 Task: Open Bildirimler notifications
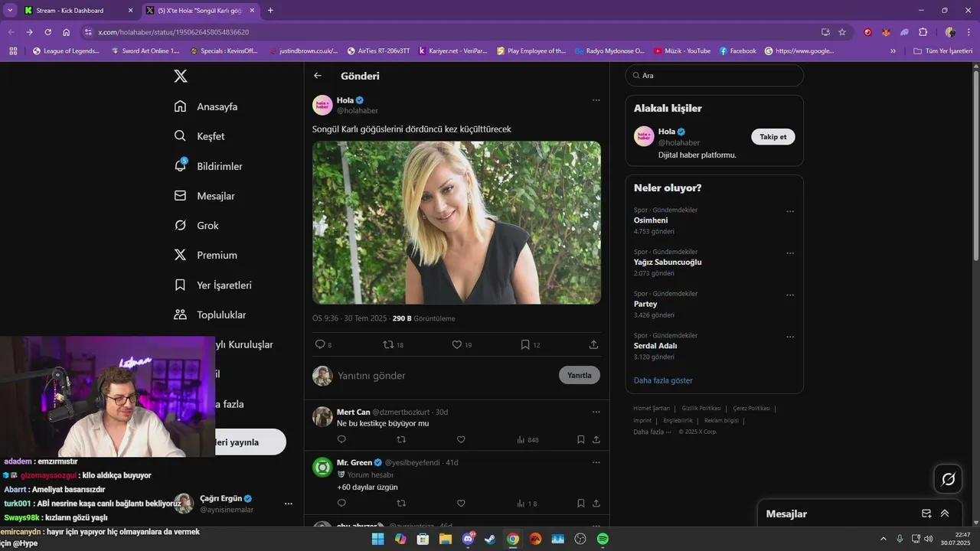208,166
